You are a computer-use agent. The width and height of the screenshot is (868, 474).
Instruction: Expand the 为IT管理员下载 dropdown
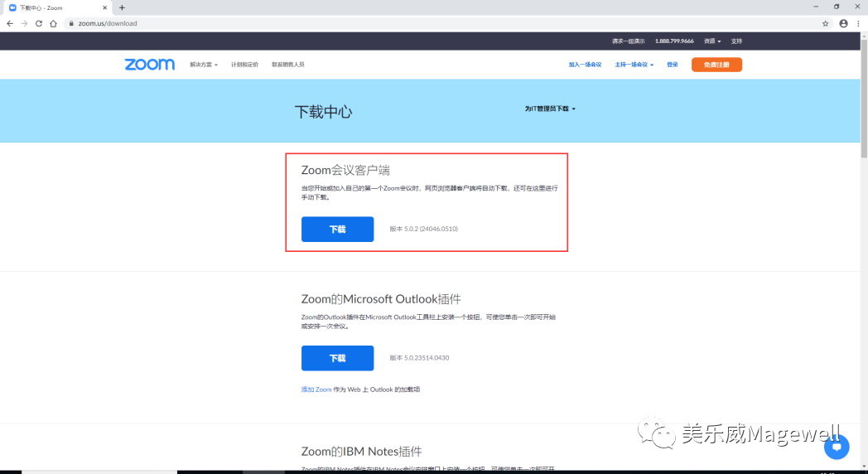550,109
